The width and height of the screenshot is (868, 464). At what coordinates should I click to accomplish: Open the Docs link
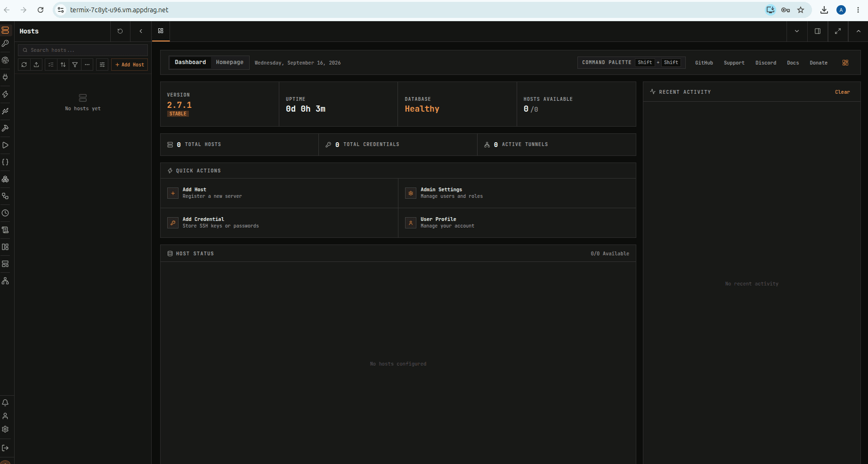(x=793, y=63)
